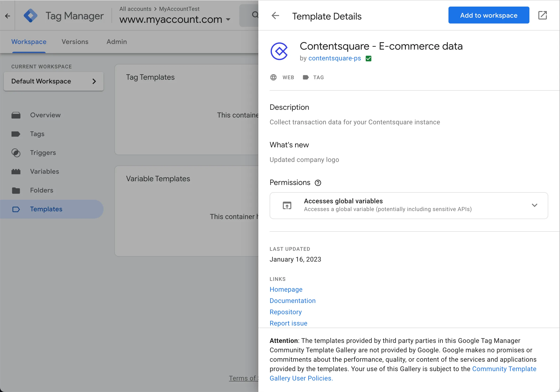Viewport: 560px width, 392px height.
Task: Open template in new window icon
Action: [542, 15]
